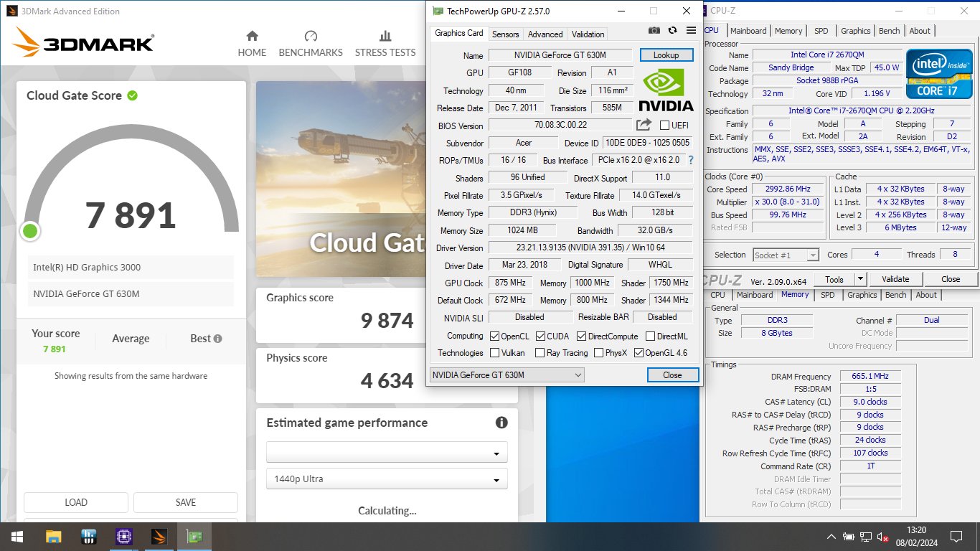This screenshot has width=980, height=551.
Task: Click the BIOS share/export arrow icon
Action: (x=644, y=125)
